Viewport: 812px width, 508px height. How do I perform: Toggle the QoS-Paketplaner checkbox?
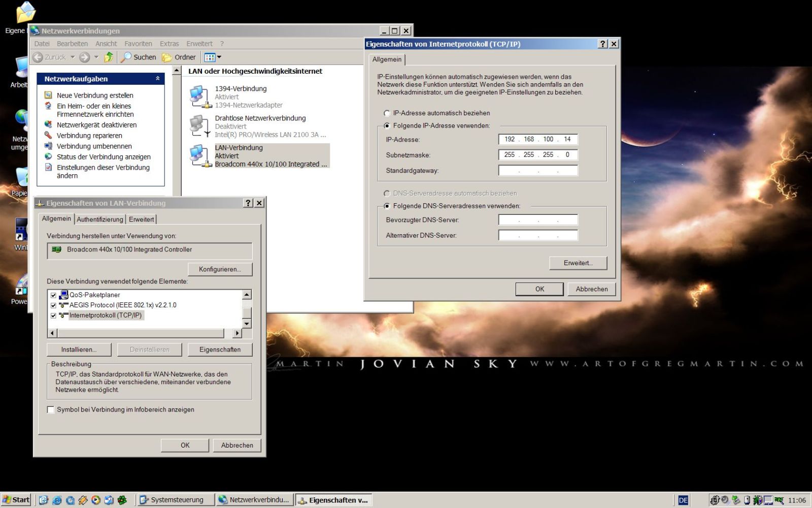[53, 295]
